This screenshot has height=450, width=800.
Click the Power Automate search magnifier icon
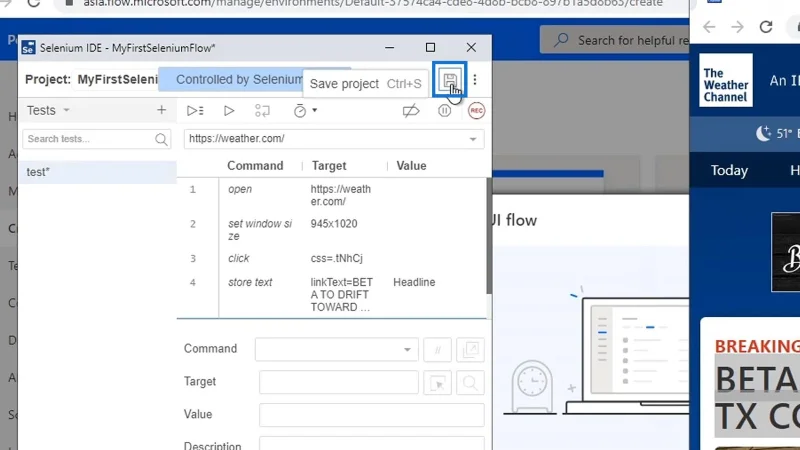pyautogui.click(x=561, y=40)
